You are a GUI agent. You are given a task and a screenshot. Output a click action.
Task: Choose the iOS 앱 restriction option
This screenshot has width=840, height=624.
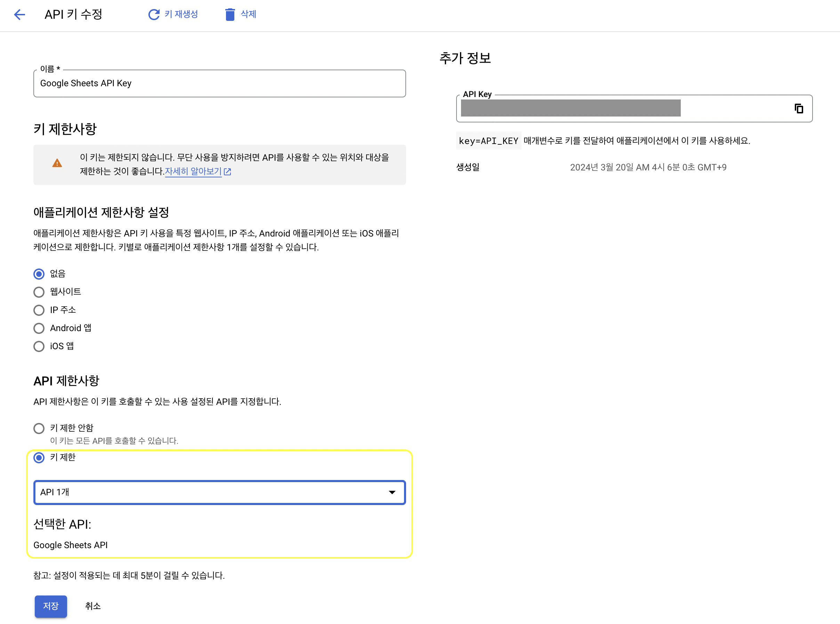tap(39, 346)
